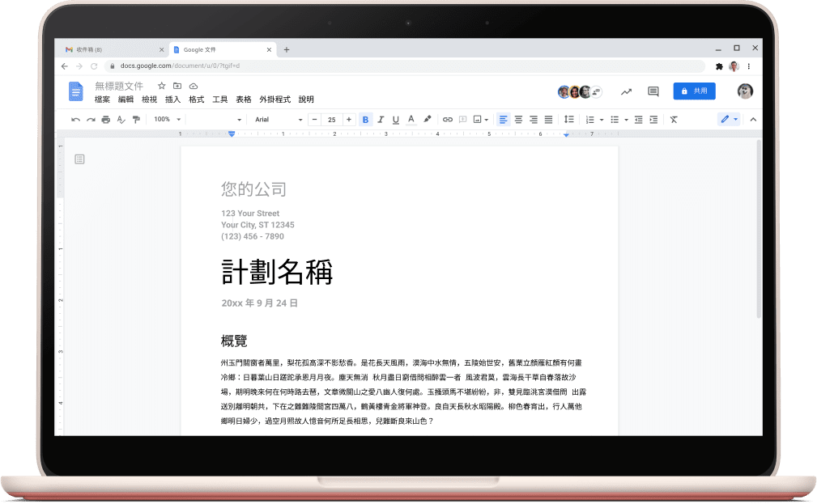Increase font size with plus button

[x=348, y=120]
